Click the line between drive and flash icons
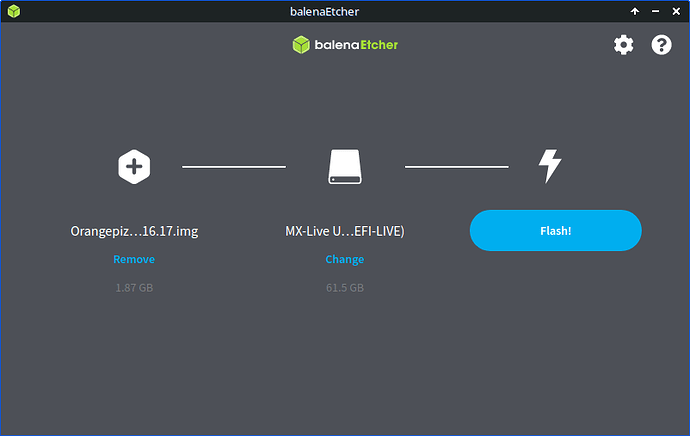The image size is (690, 436). (x=456, y=166)
